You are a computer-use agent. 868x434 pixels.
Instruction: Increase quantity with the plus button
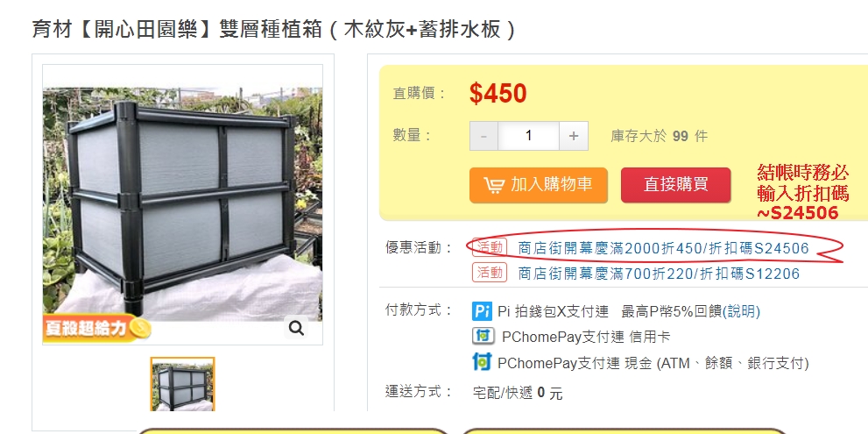coord(574,136)
